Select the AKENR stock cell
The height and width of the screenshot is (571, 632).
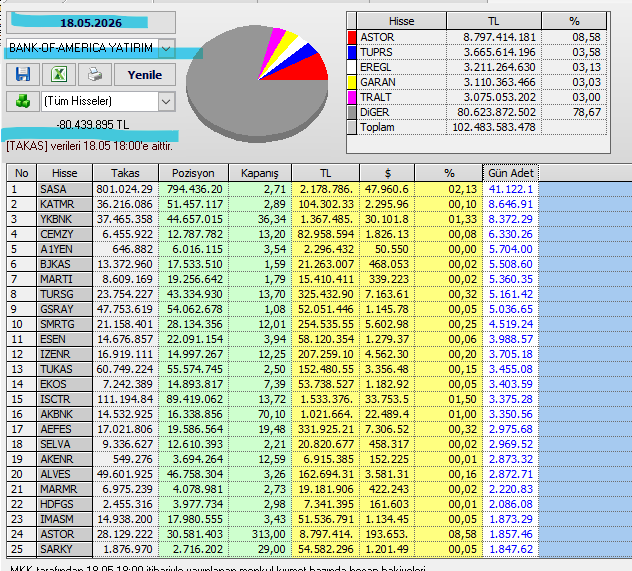(64, 459)
